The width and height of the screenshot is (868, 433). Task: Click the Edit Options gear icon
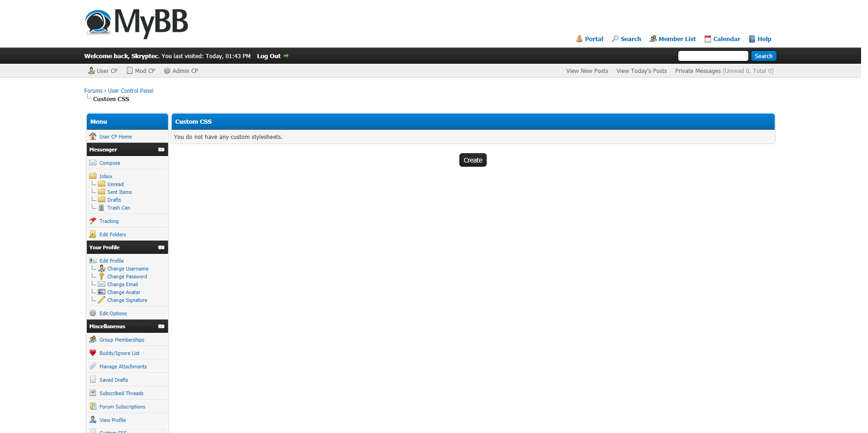coord(93,313)
